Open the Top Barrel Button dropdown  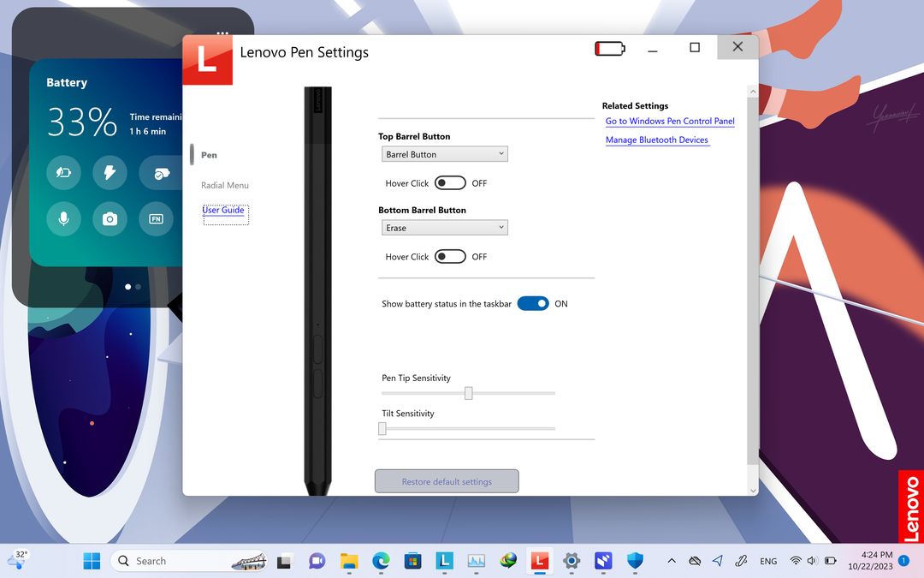pos(444,153)
